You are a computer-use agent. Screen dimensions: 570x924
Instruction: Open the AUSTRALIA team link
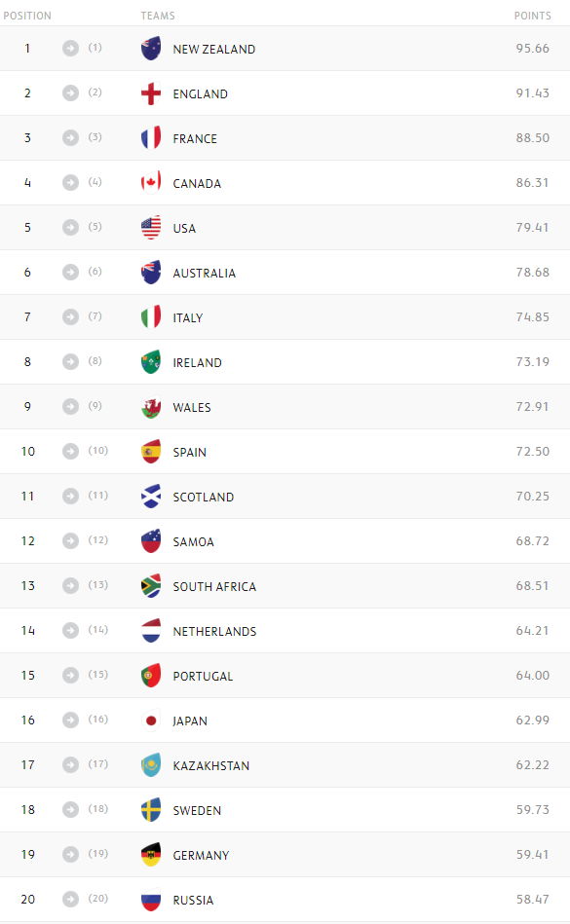tap(204, 273)
